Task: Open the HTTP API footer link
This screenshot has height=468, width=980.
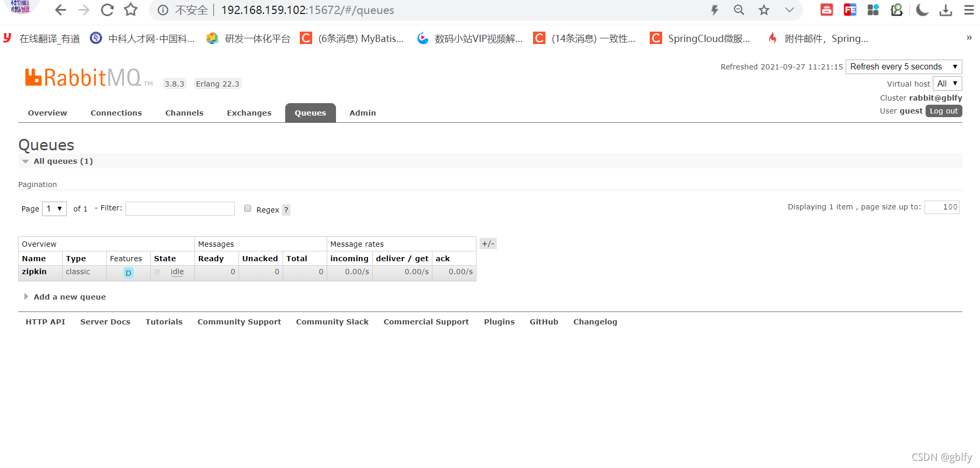Action: (x=46, y=322)
